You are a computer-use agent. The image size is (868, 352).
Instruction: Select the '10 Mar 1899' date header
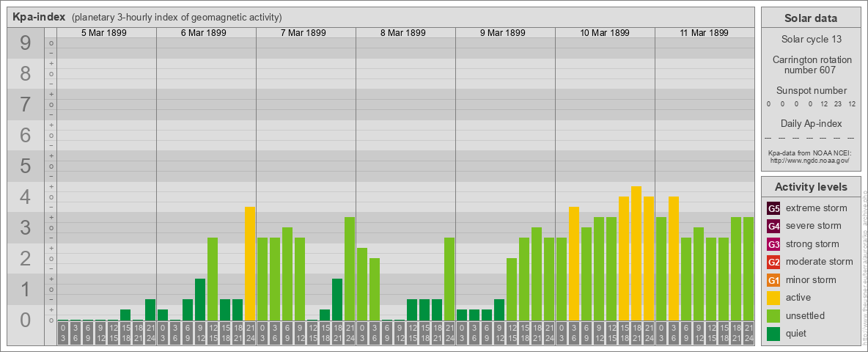(605, 33)
